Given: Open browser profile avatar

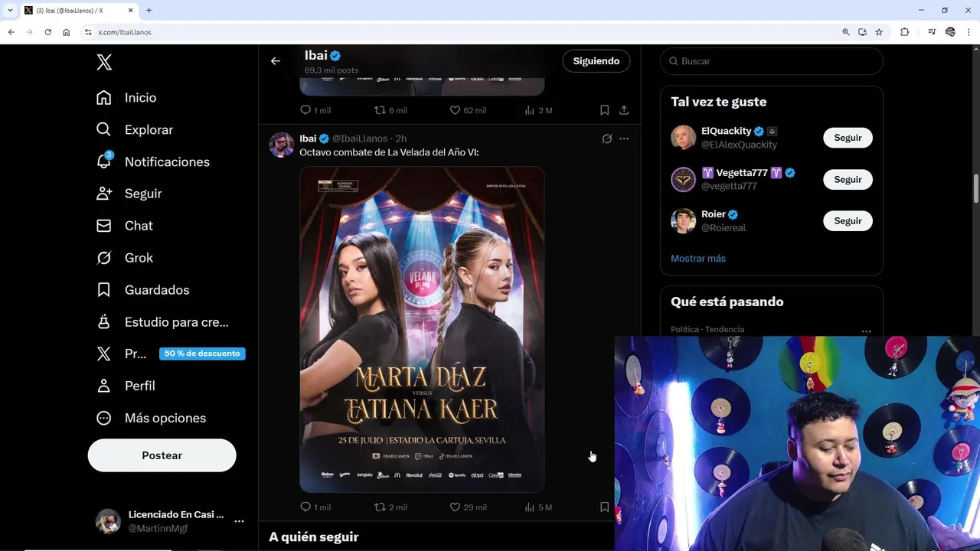Looking at the screenshot, I should click(950, 32).
